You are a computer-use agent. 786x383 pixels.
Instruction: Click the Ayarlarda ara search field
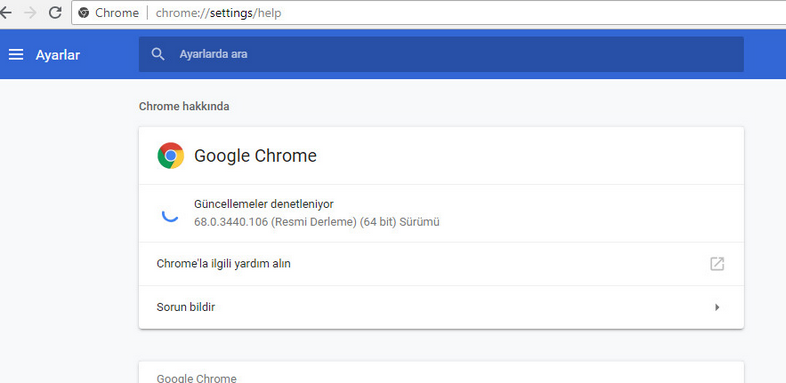coord(441,54)
